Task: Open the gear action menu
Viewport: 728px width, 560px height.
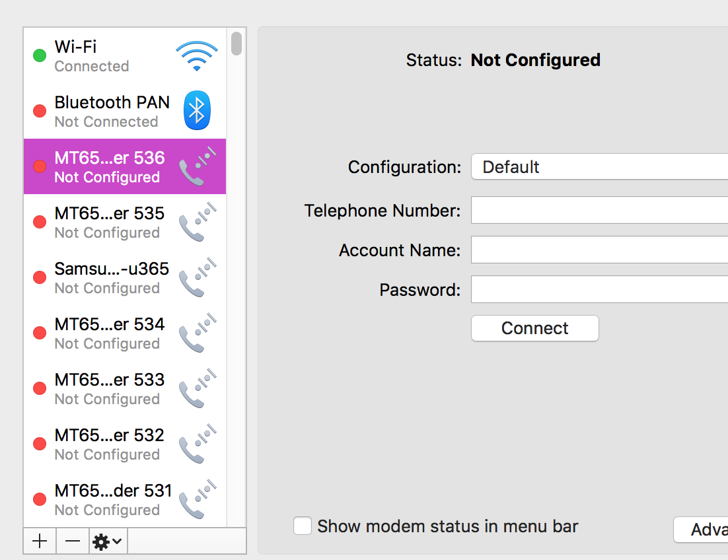Action: pos(102,541)
